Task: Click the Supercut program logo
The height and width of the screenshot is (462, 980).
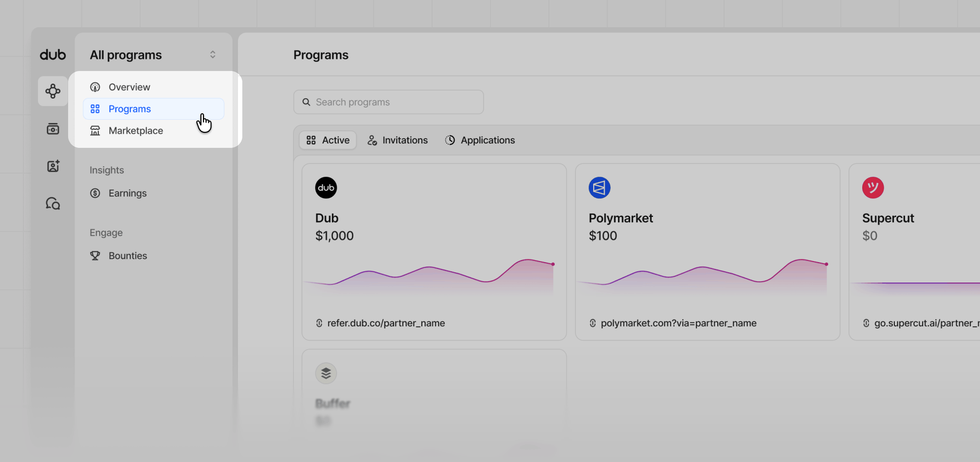Action: (873, 188)
